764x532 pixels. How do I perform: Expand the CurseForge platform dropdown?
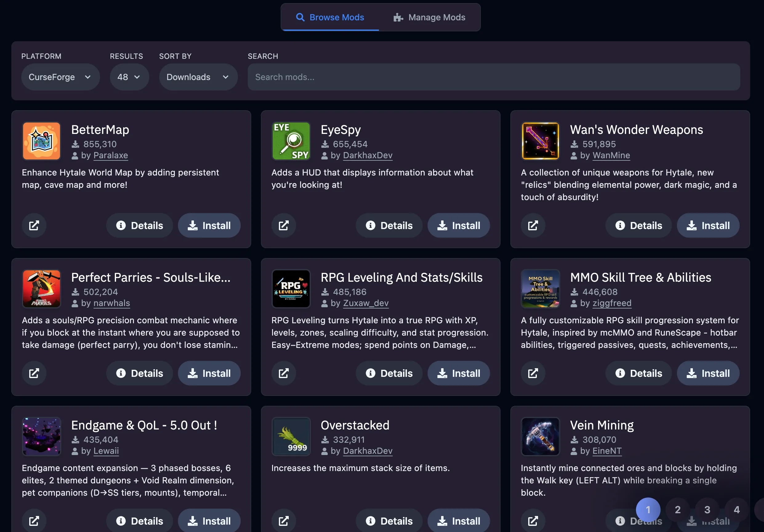[x=61, y=77]
